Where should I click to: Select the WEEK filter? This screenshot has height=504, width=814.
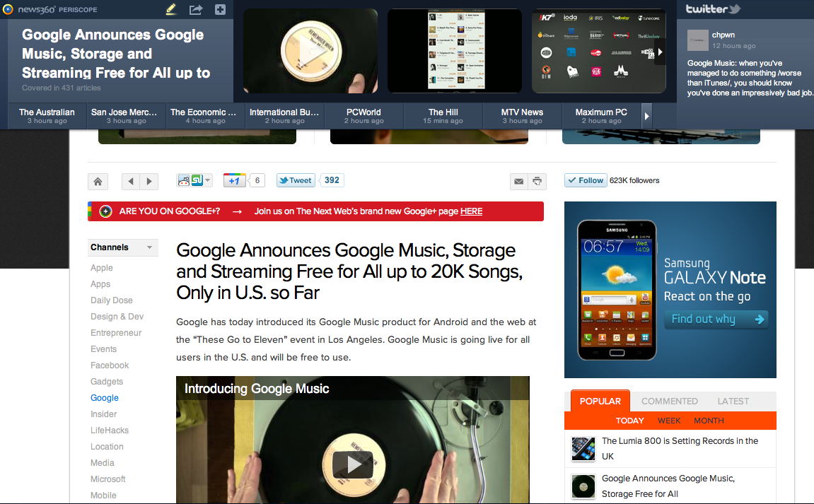click(669, 421)
